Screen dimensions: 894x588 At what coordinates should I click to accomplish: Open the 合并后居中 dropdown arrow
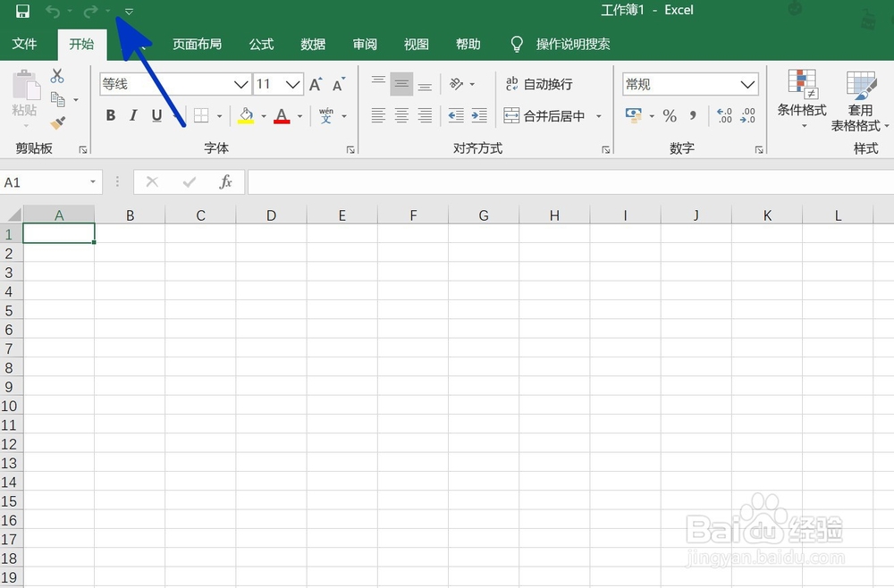point(599,116)
